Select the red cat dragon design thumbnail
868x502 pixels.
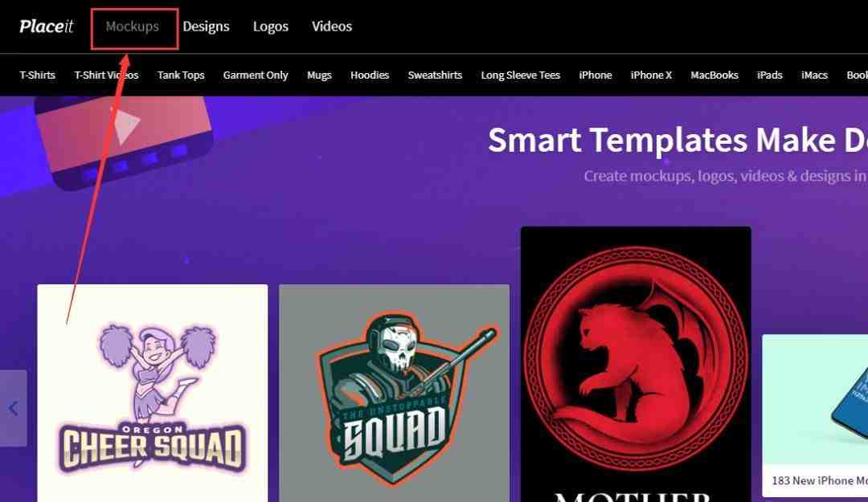click(636, 364)
